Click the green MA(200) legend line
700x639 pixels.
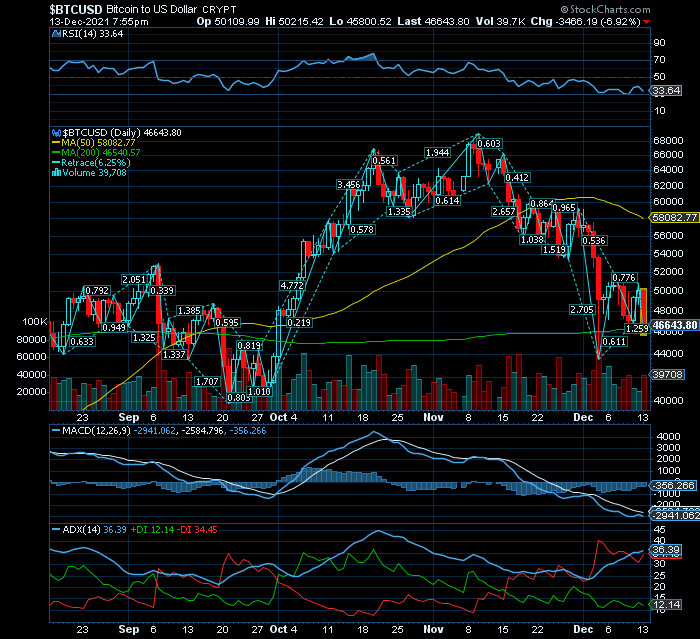coord(56,152)
